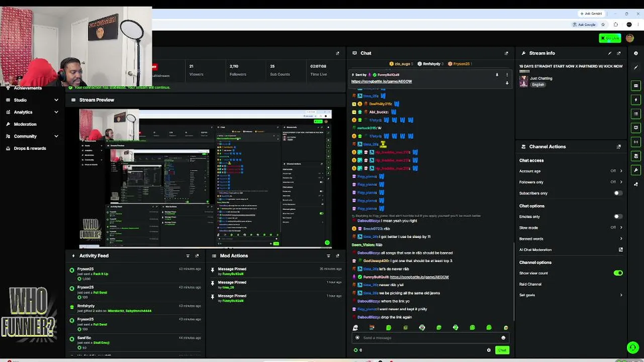Open Drops & rewards in sidebar
Screen dimensions: 644x362
(29, 148)
